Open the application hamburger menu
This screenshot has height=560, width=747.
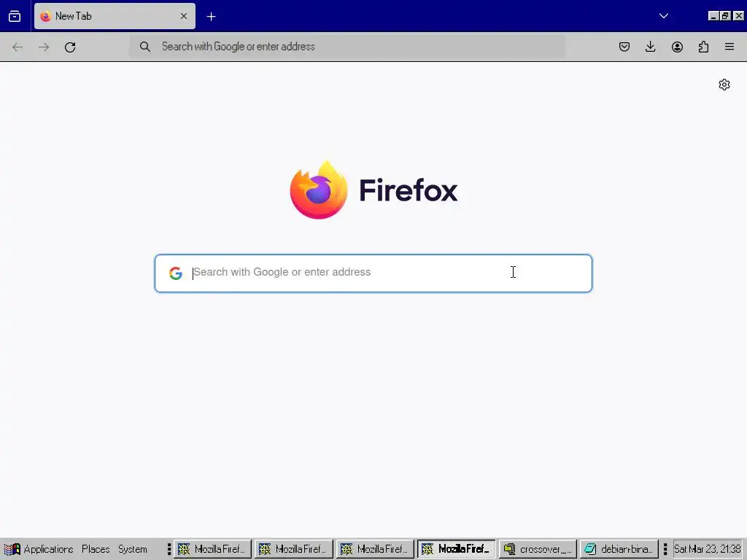tap(729, 47)
